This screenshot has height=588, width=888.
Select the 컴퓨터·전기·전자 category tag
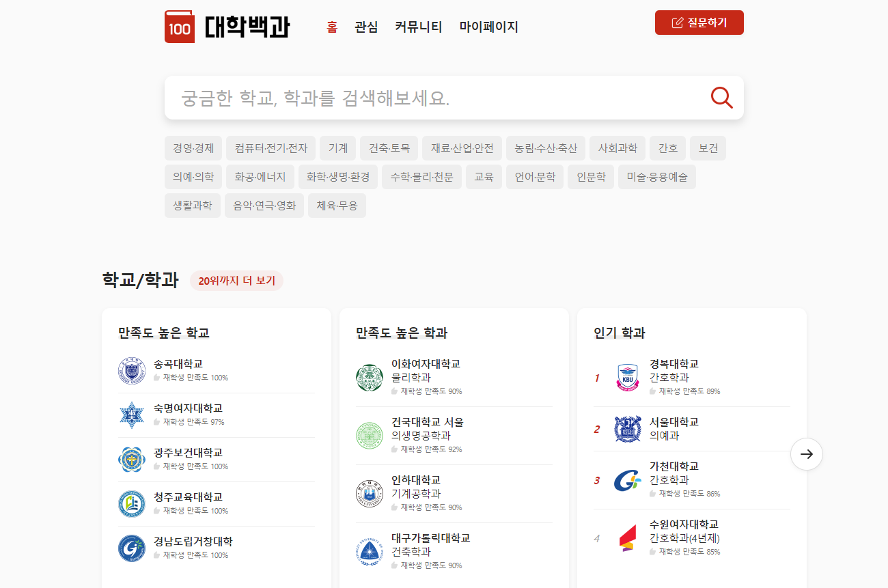[271, 148]
